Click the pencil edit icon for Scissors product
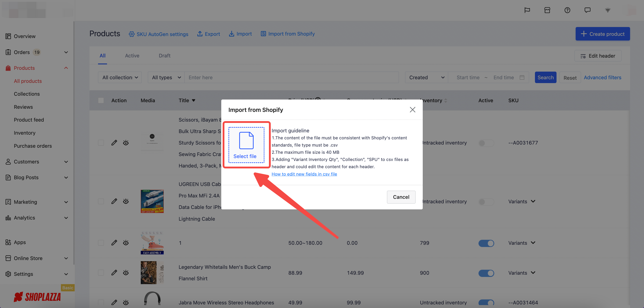Viewport: 644px width, 308px height. (114, 143)
